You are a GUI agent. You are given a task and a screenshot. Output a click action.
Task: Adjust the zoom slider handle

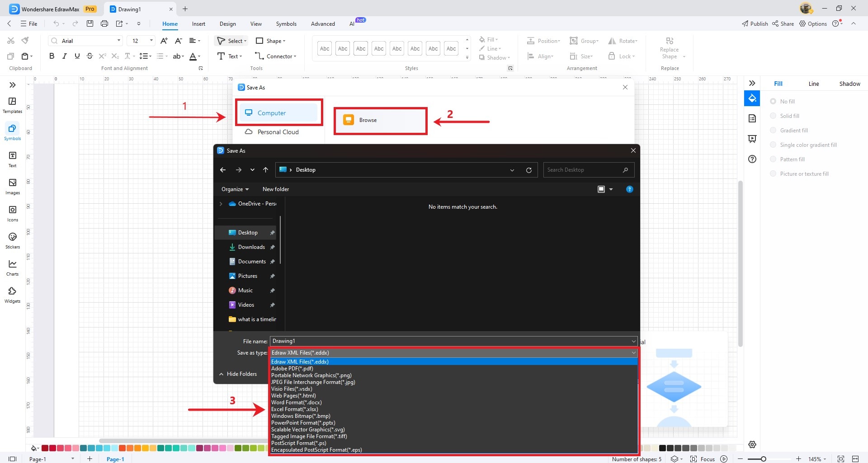763,459
